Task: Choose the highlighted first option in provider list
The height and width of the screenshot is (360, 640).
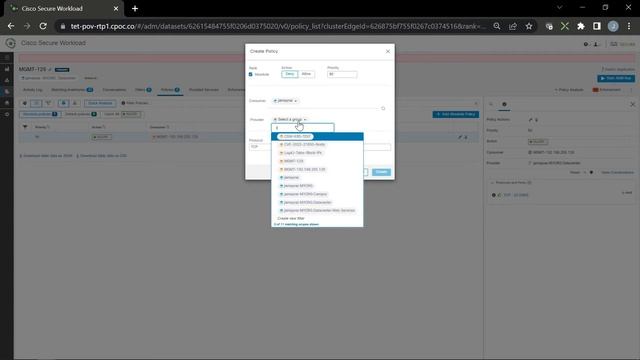Action: (x=317, y=136)
